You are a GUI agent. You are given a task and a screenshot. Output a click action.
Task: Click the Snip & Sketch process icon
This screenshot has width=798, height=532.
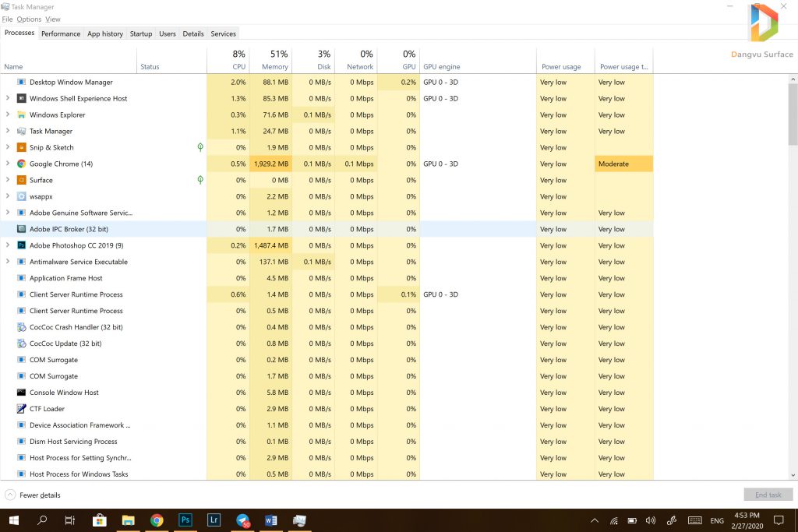click(22, 147)
